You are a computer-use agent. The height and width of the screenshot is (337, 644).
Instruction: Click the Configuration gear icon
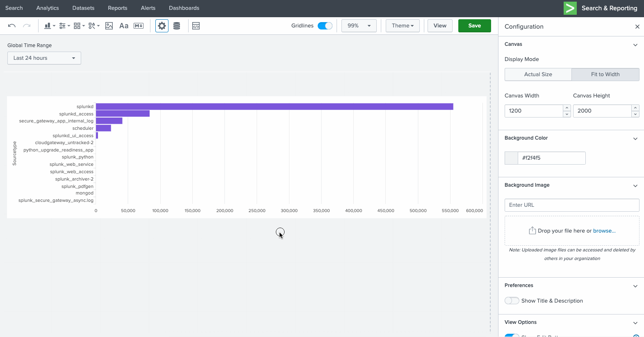[162, 26]
